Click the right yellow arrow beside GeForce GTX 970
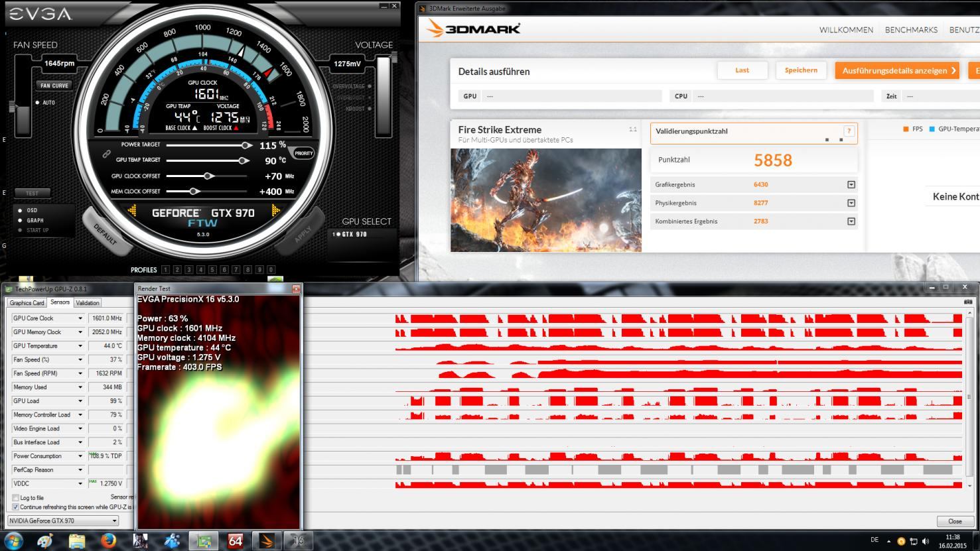This screenshot has height=551, width=980. point(275,211)
